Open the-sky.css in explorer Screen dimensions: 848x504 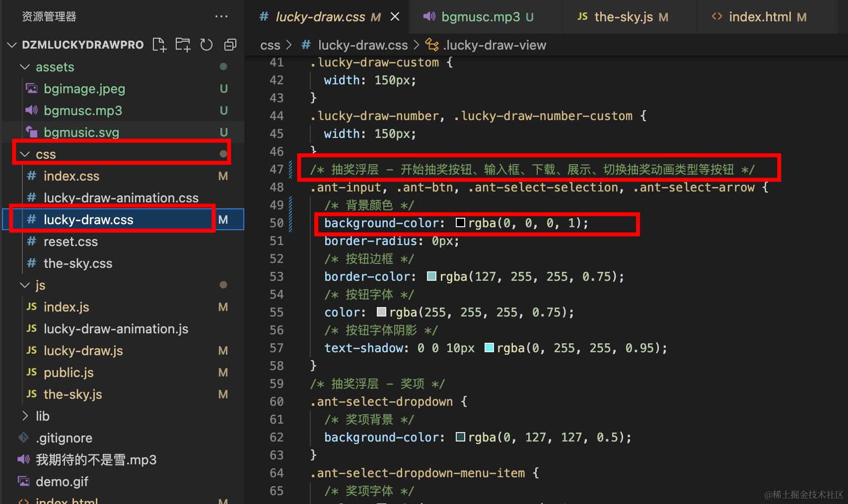78,263
